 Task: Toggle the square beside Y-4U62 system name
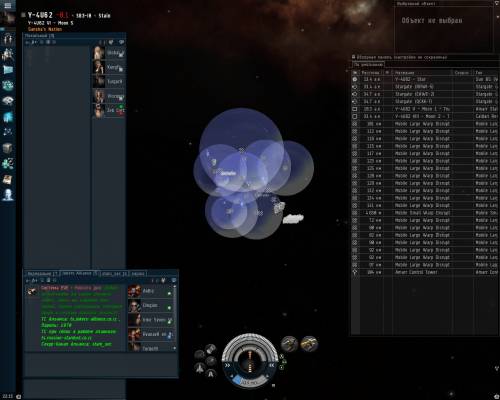point(23,15)
